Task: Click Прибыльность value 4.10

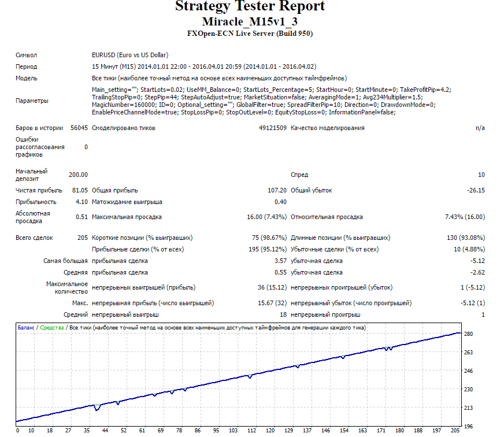Action: 81,202
